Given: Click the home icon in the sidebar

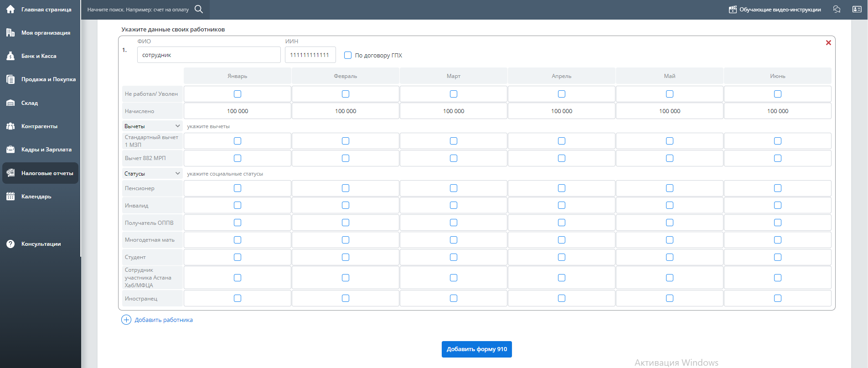Looking at the screenshot, I should click(10, 9).
